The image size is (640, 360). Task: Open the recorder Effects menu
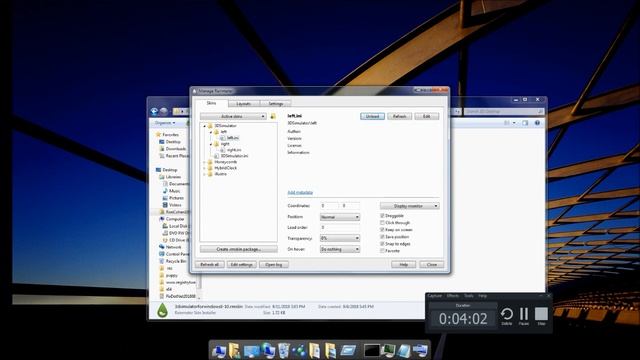point(453,296)
